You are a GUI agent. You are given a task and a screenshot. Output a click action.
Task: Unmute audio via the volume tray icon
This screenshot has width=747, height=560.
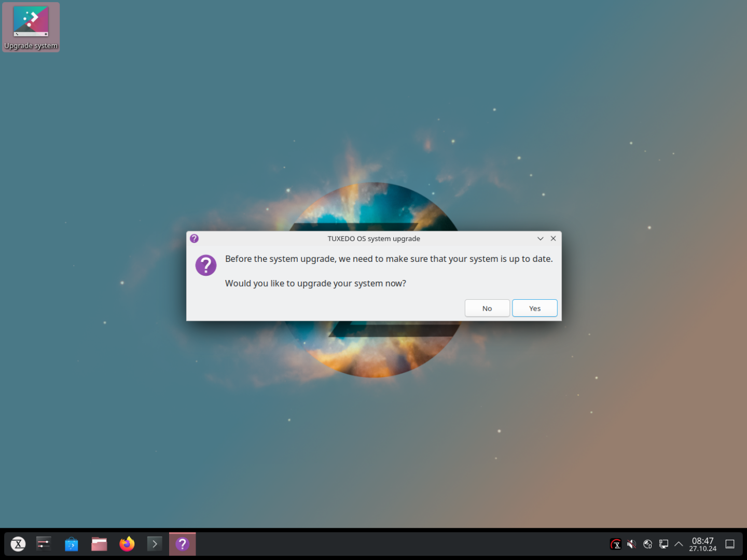pyautogui.click(x=631, y=544)
